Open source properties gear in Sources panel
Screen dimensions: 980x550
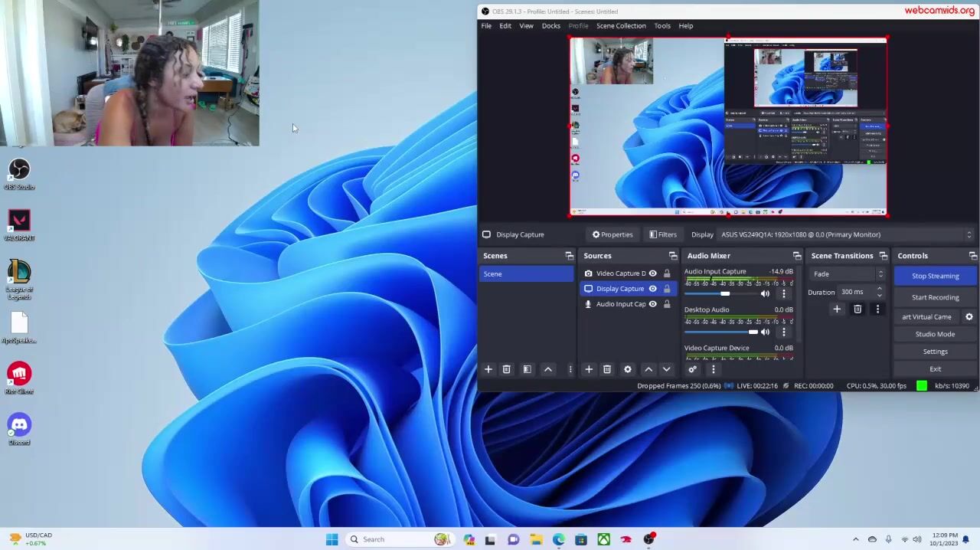628,369
